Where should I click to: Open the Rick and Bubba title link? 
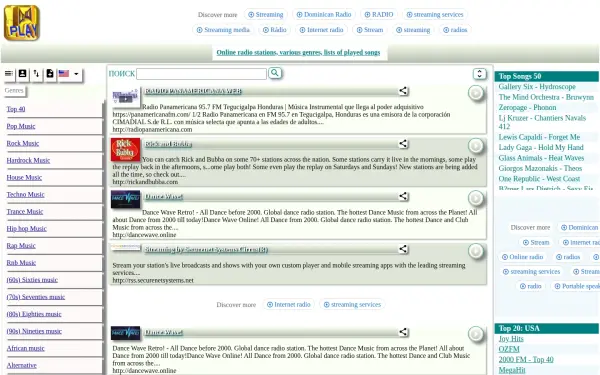click(x=168, y=144)
